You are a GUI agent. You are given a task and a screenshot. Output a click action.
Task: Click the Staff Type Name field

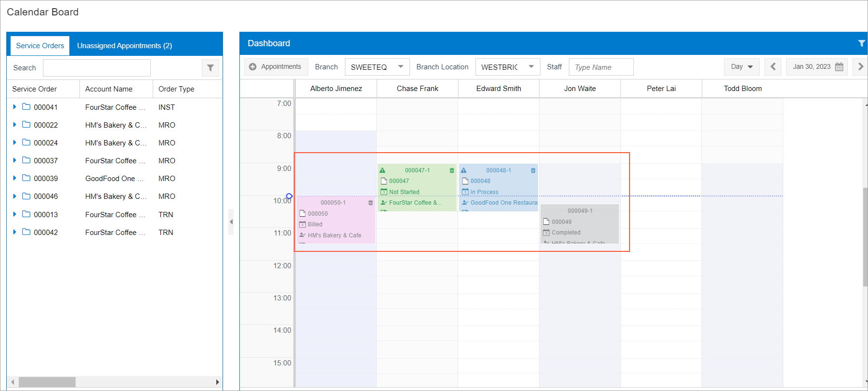(601, 67)
